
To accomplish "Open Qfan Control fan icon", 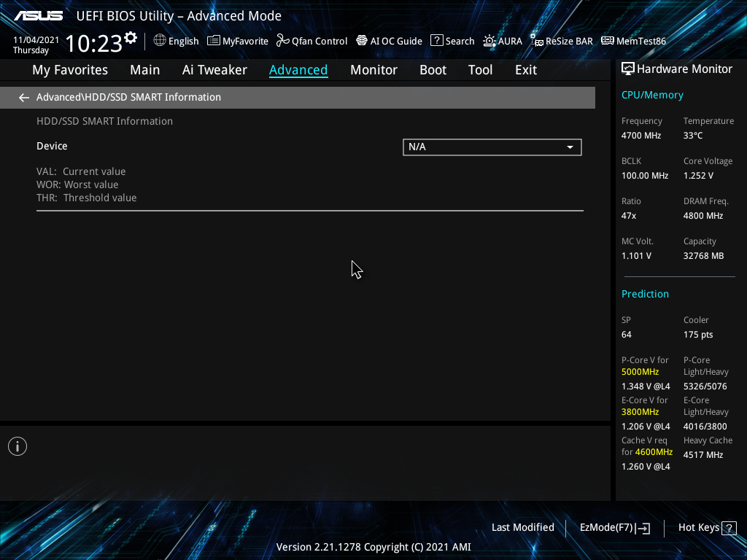I will coord(283,41).
